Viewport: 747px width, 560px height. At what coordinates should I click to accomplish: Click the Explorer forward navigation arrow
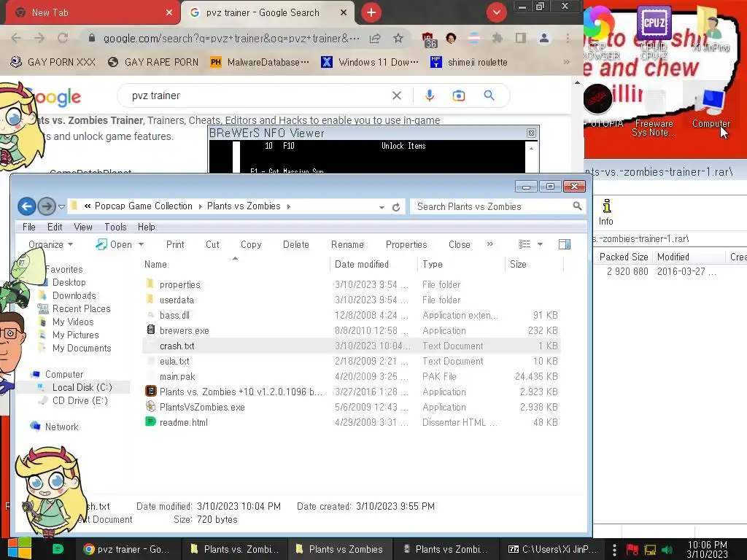(46, 206)
